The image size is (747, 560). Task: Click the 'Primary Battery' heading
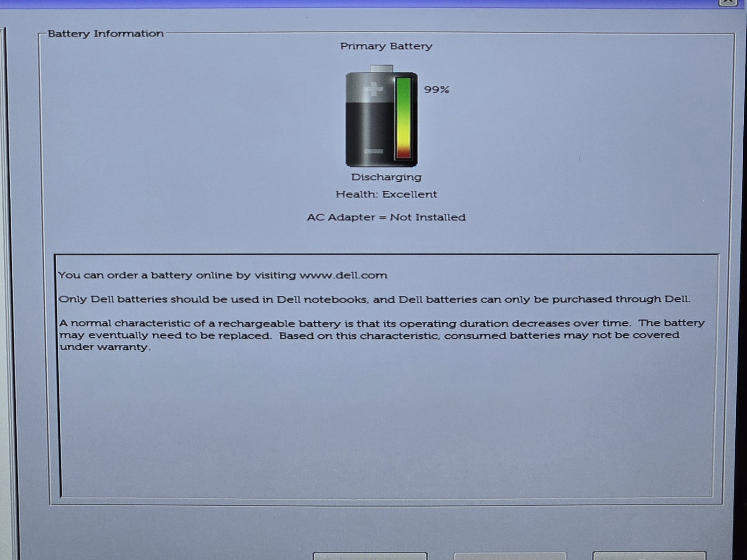(386, 46)
